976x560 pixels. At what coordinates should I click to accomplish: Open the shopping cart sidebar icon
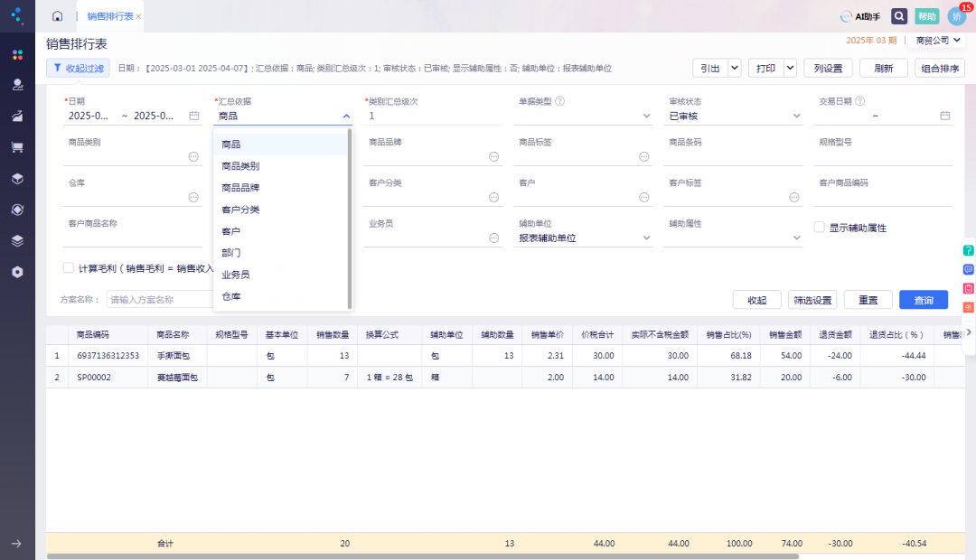[17, 147]
